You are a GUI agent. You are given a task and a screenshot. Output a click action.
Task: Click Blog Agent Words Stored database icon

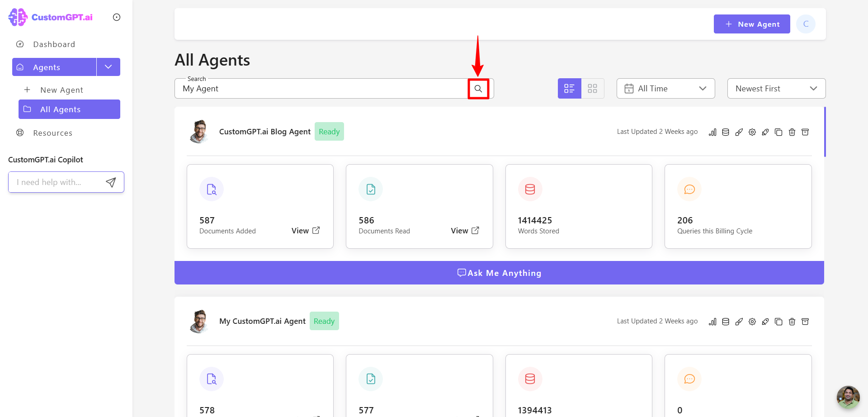pos(530,189)
